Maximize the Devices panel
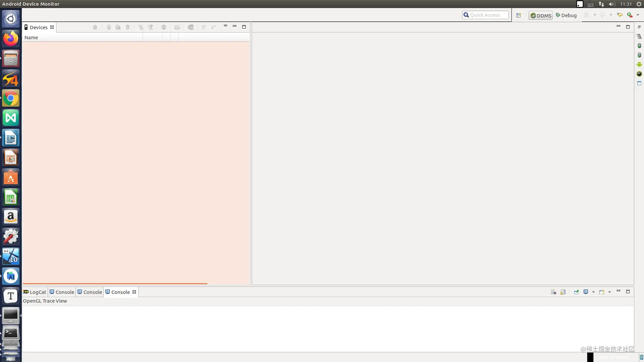The width and height of the screenshot is (644, 362). click(244, 27)
